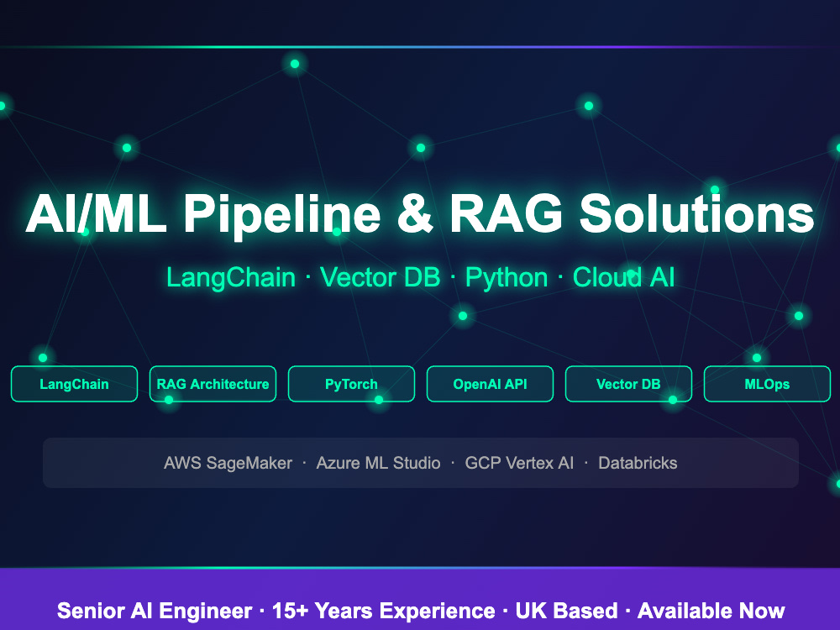
Task: Click Available Now in the footer
Action: pos(711,611)
